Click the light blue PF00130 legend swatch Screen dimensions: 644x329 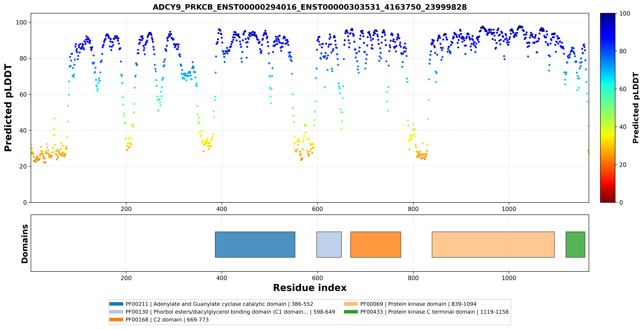click(x=116, y=312)
